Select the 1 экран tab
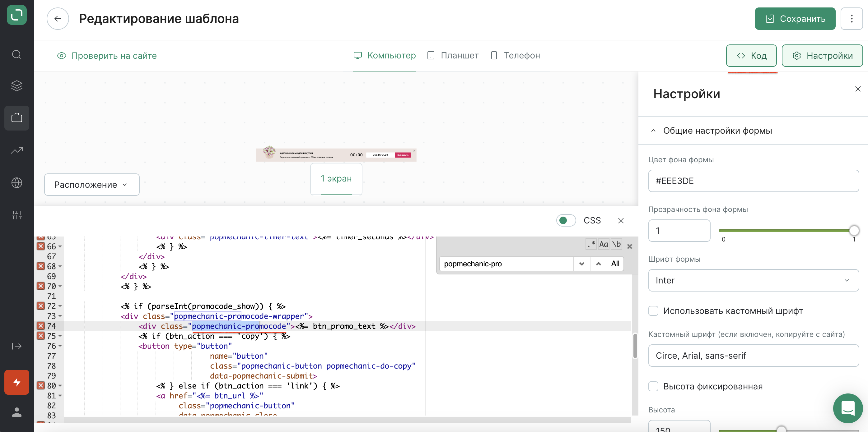868x432 pixels. (x=336, y=179)
